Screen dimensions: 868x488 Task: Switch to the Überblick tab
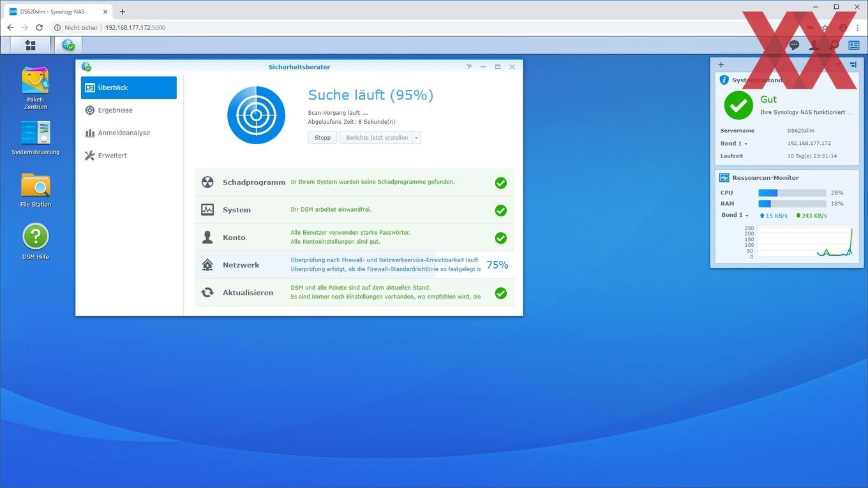(129, 87)
